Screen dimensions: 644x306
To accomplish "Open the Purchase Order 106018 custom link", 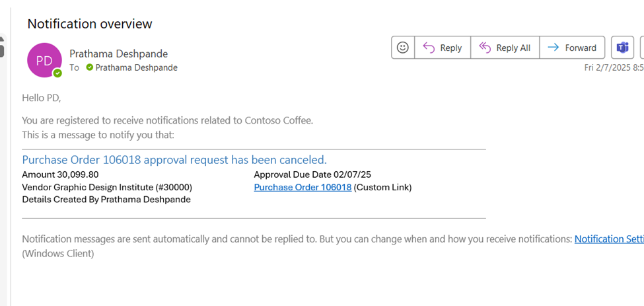I will click(x=303, y=187).
